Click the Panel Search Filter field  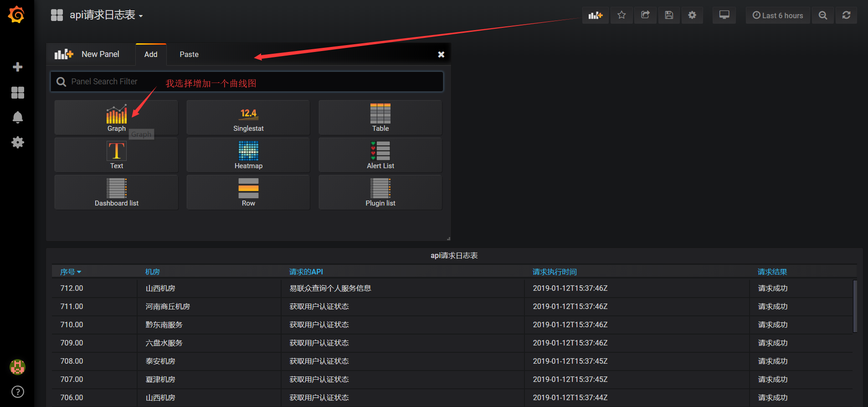pos(247,82)
